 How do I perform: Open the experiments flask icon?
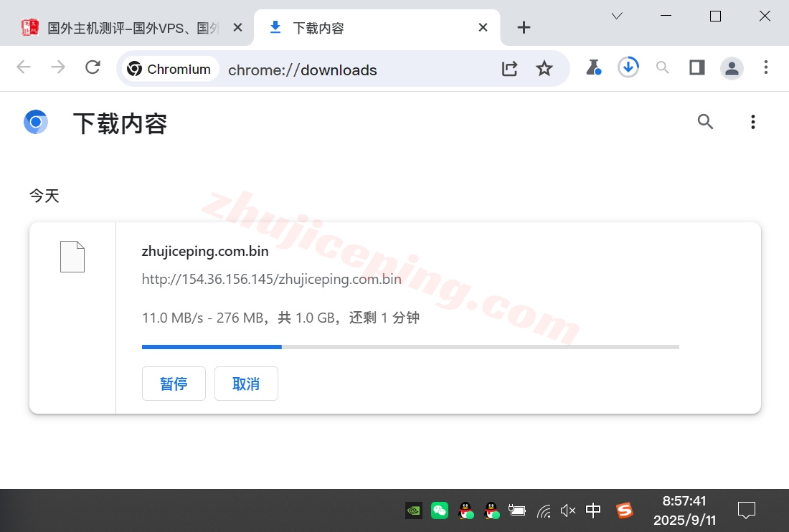(x=593, y=67)
